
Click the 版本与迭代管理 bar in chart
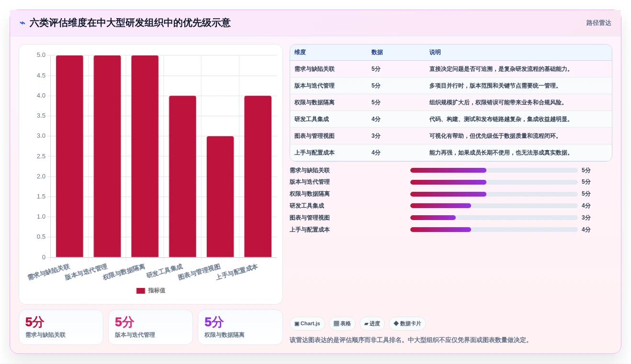[107, 156]
